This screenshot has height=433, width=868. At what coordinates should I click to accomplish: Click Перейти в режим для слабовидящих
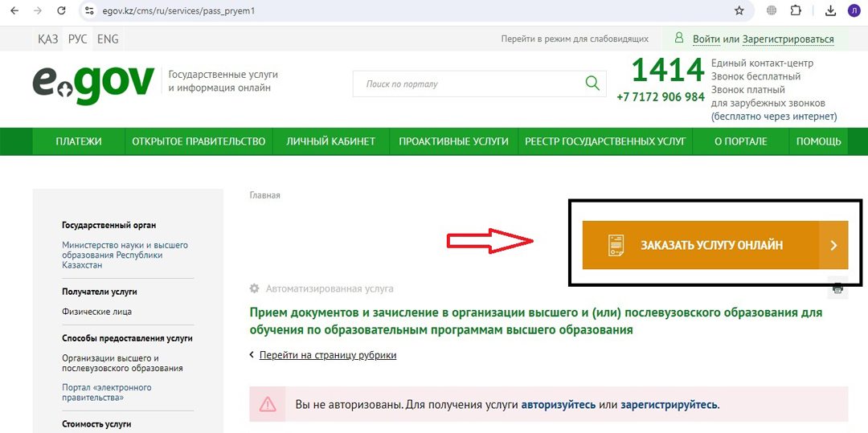575,39
